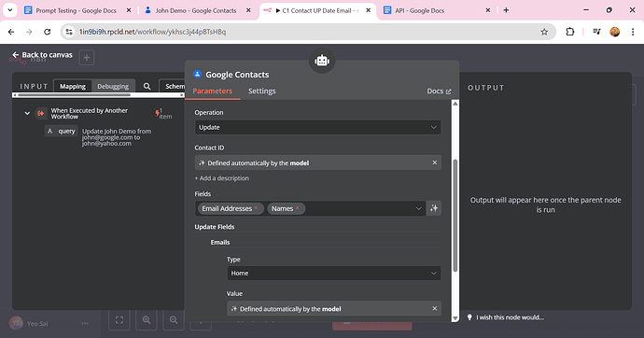Switch to Prompt Testing Google Docs tab
644x338 pixels.
coord(77,10)
